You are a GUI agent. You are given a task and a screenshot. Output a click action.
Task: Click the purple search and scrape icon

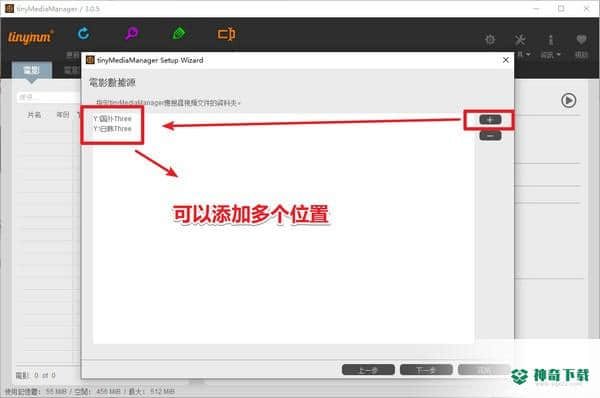131,34
